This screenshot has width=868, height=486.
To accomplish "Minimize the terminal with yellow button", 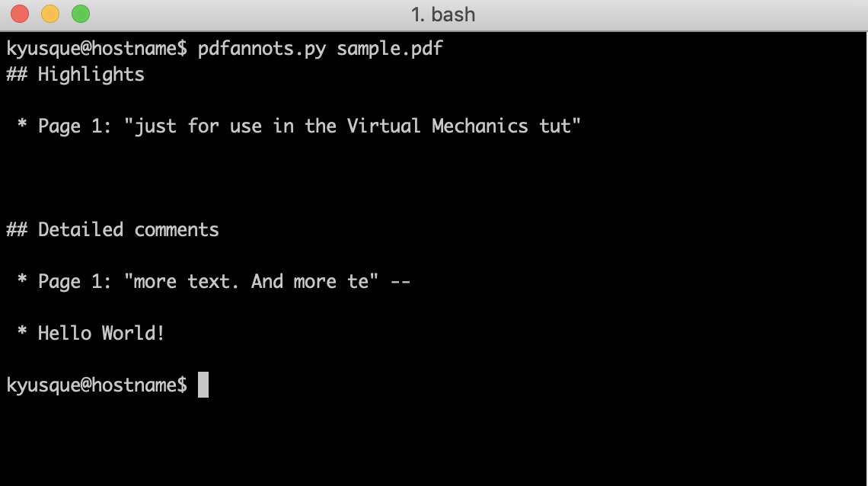I will [x=50, y=14].
